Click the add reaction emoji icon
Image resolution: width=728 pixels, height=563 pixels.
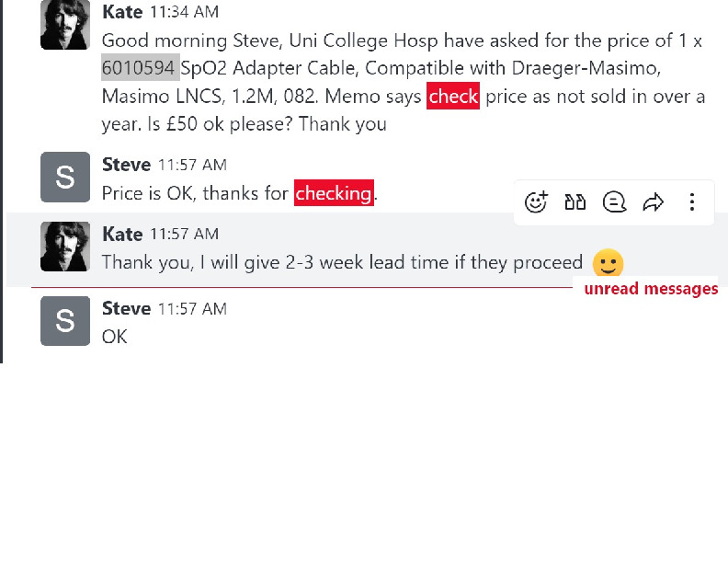(536, 202)
